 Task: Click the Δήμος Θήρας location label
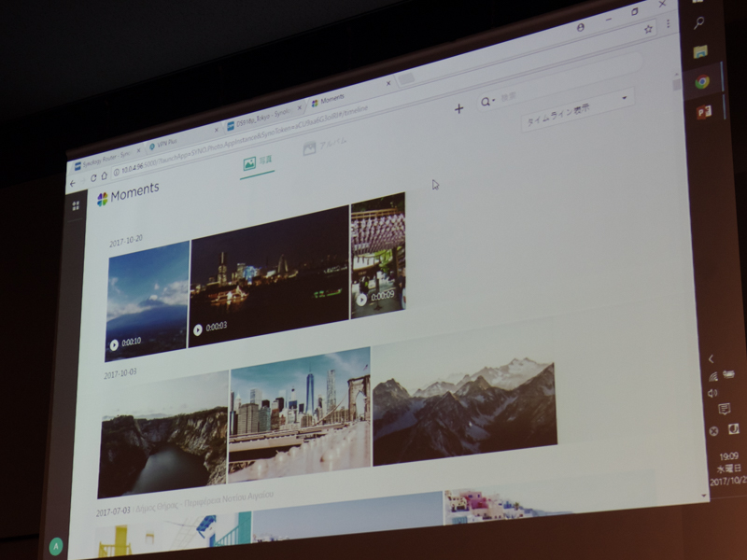[x=204, y=502]
